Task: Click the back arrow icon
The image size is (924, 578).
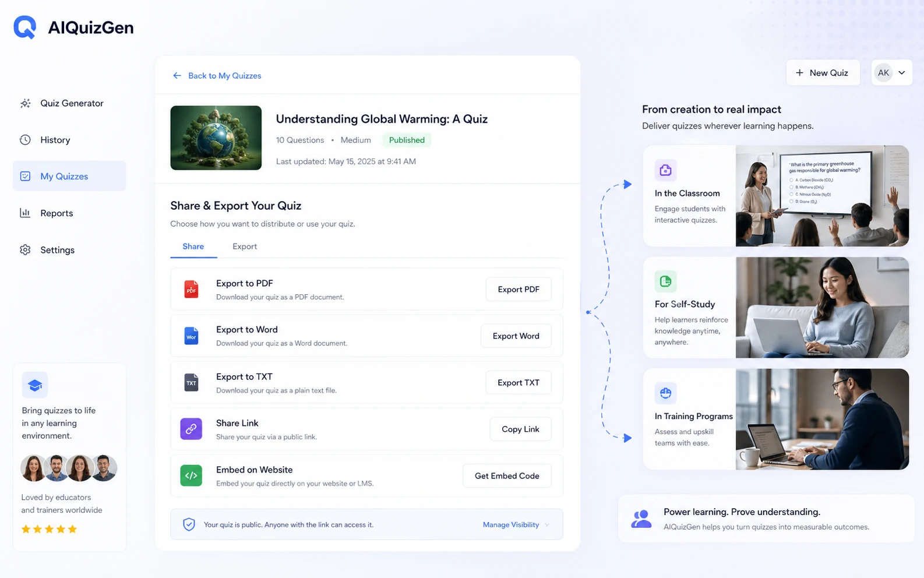Action: click(177, 76)
